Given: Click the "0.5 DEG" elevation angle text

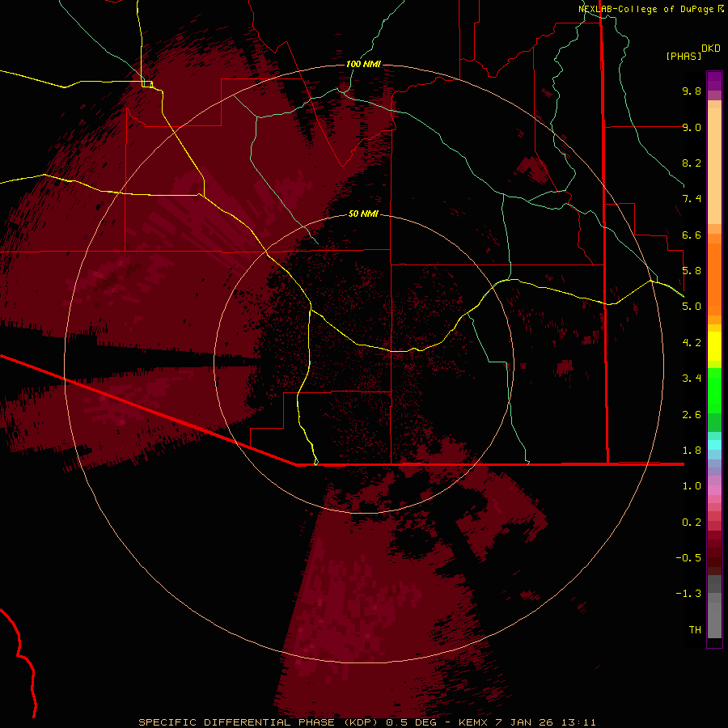Looking at the screenshot, I should [412, 722].
